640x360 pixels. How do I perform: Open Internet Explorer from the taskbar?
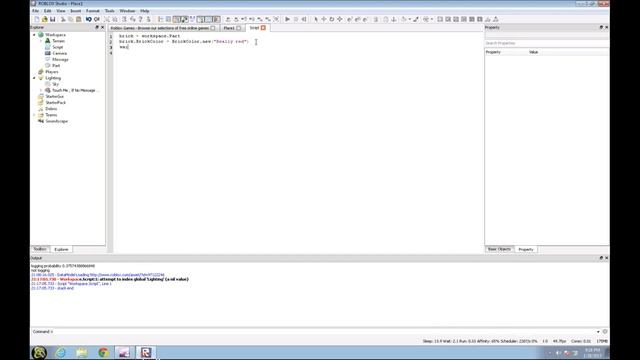pos(60,353)
